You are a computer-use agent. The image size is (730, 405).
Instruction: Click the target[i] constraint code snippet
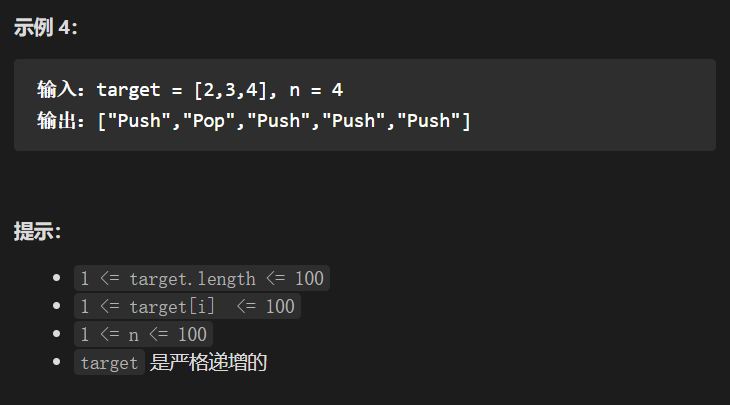187,306
